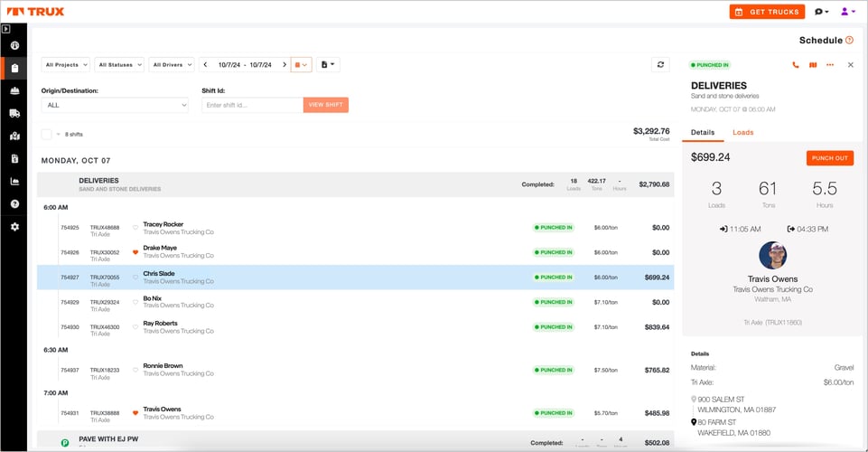Expand the sidebar navigation panel
Screen dimensions: 868x452
tap(6, 29)
